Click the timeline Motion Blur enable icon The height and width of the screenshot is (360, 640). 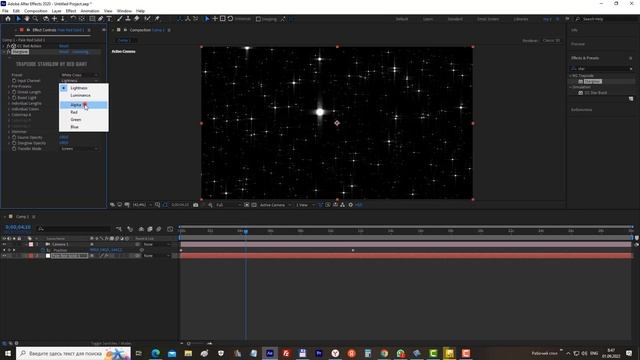click(x=159, y=229)
